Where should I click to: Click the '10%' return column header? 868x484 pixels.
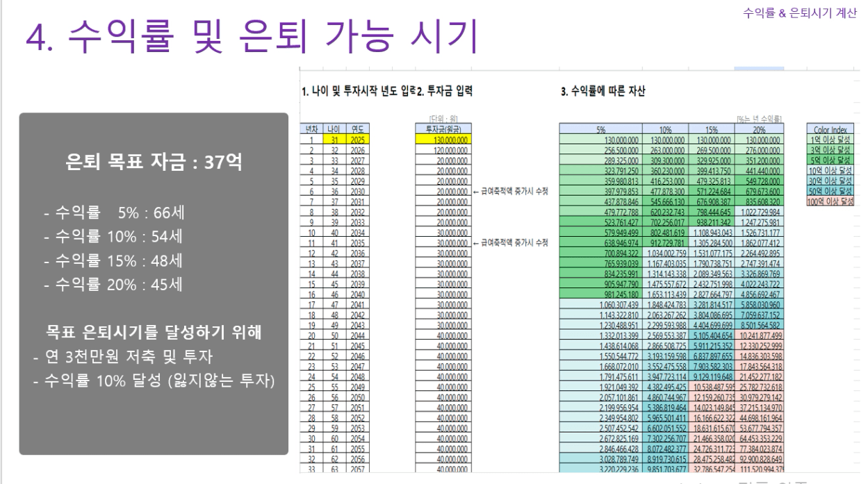tap(664, 128)
